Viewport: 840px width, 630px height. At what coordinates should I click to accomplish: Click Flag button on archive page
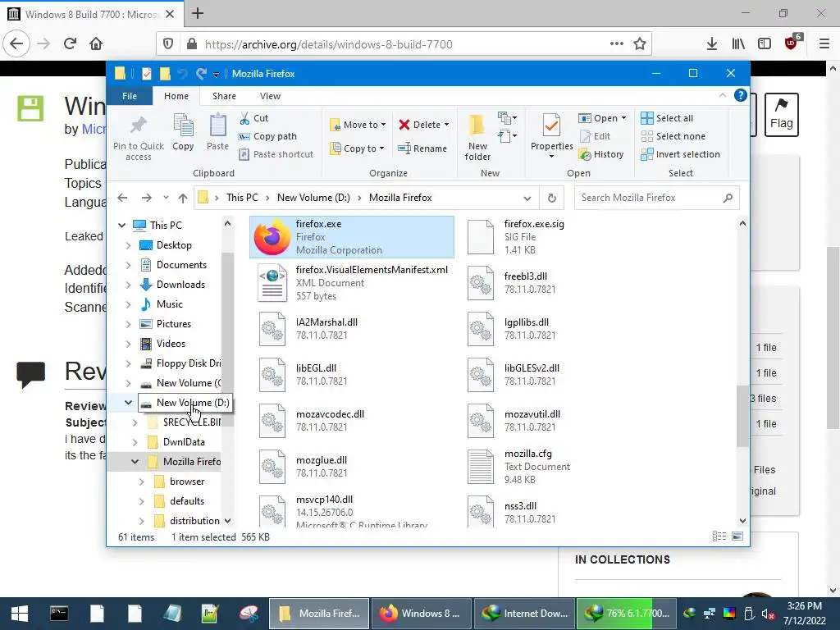(781, 115)
